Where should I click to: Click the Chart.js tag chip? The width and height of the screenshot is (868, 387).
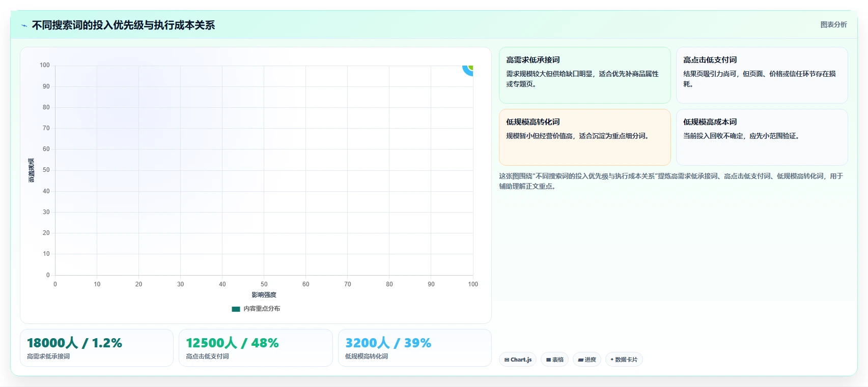click(x=518, y=360)
